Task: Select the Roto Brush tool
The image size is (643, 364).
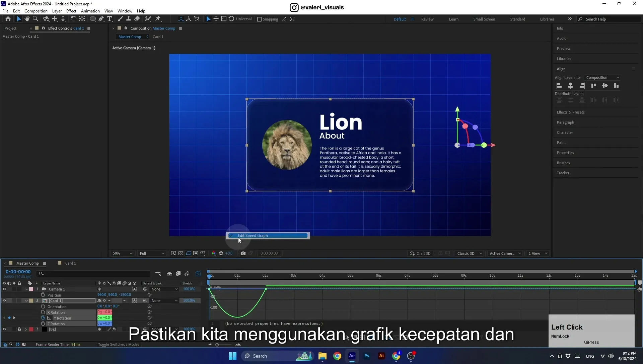Action: 148,19
